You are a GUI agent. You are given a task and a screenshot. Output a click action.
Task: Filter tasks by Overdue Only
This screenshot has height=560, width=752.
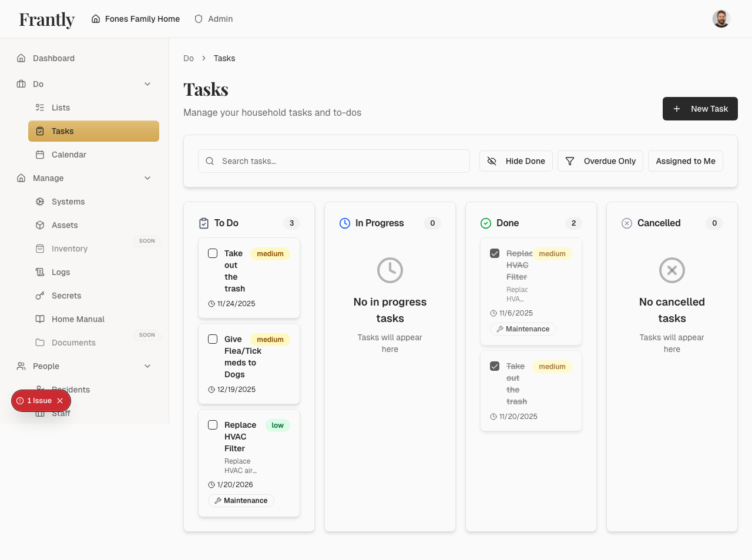(x=600, y=160)
